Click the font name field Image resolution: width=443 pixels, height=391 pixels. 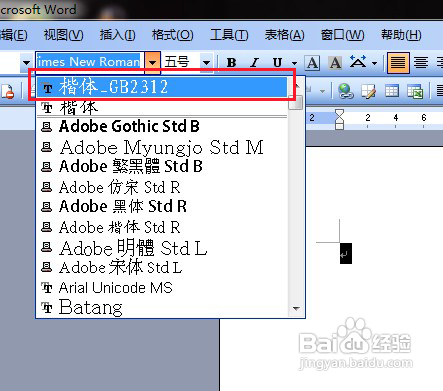[90, 62]
